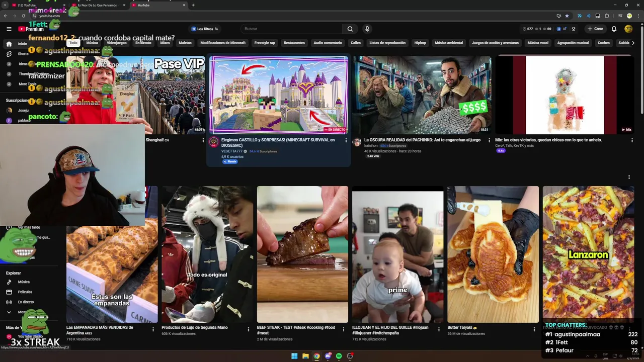Click the YouTube Premium logo
Image resolution: width=644 pixels, height=362 pixels.
point(31,29)
